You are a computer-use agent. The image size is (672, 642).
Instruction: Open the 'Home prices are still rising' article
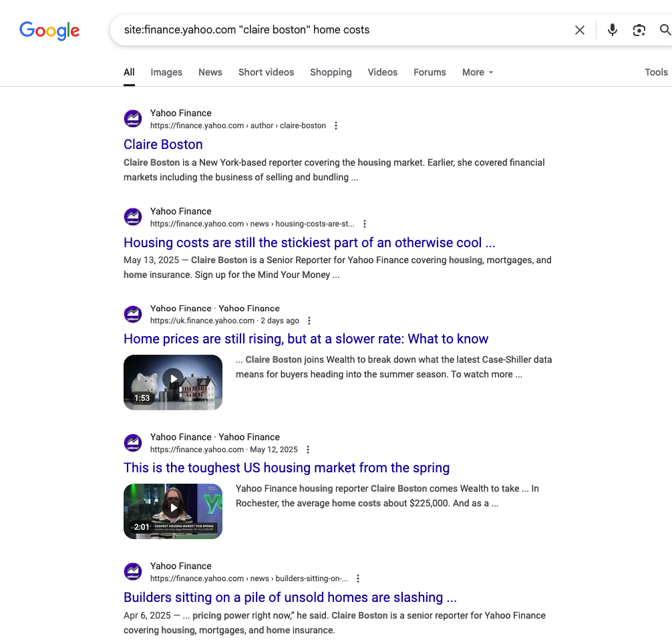tap(305, 339)
